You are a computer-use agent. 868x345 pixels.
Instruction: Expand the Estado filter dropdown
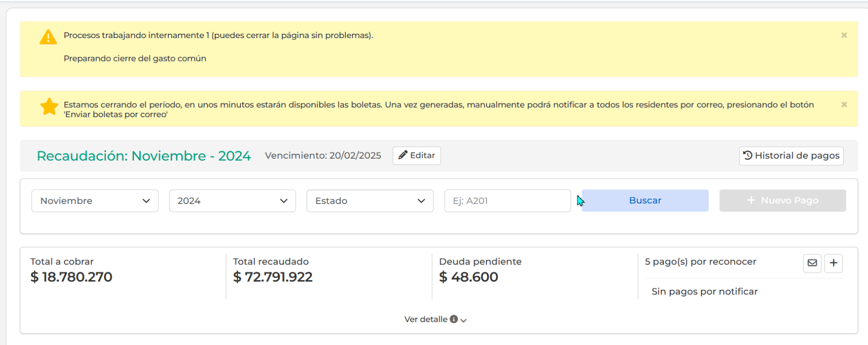pos(370,201)
